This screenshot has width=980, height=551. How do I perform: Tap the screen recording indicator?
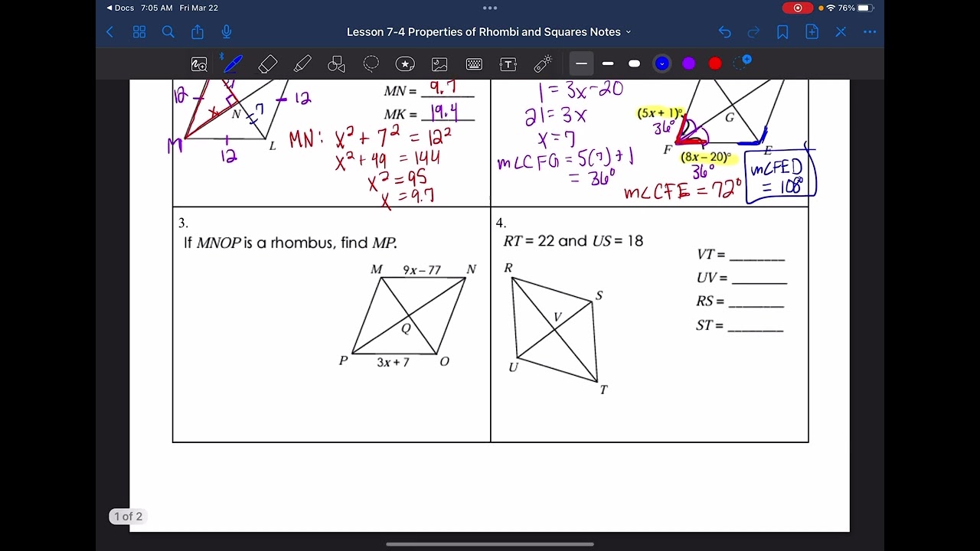click(798, 8)
